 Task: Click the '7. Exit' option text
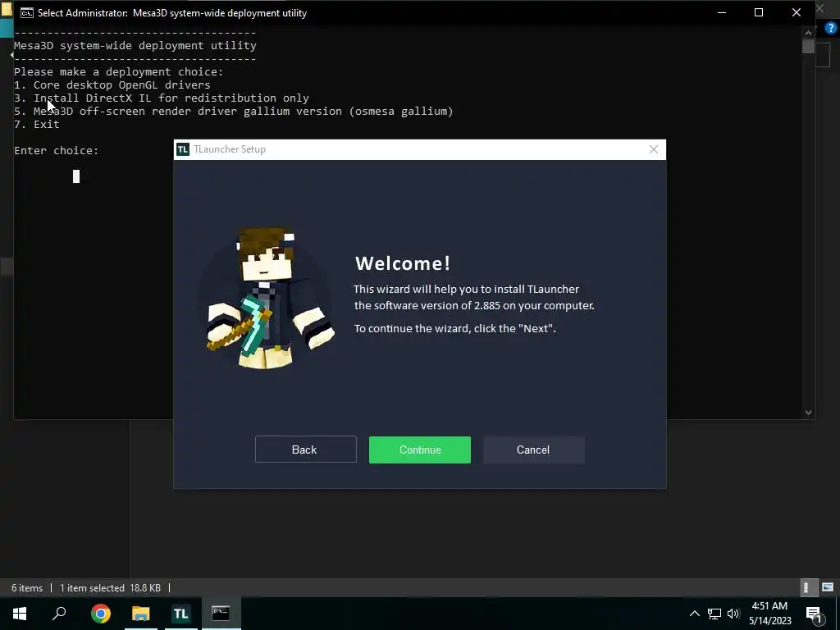pyautogui.click(x=37, y=125)
